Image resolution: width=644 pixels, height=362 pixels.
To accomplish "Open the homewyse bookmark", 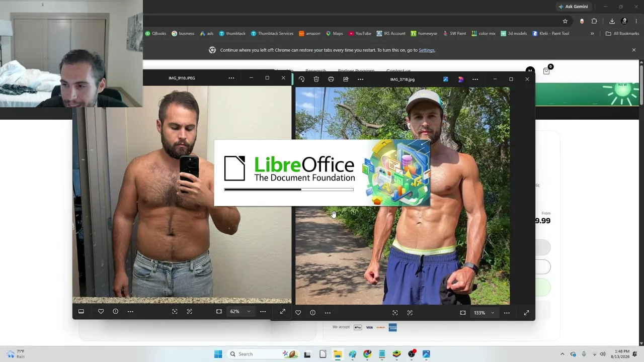I will click(x=424, y=34).
